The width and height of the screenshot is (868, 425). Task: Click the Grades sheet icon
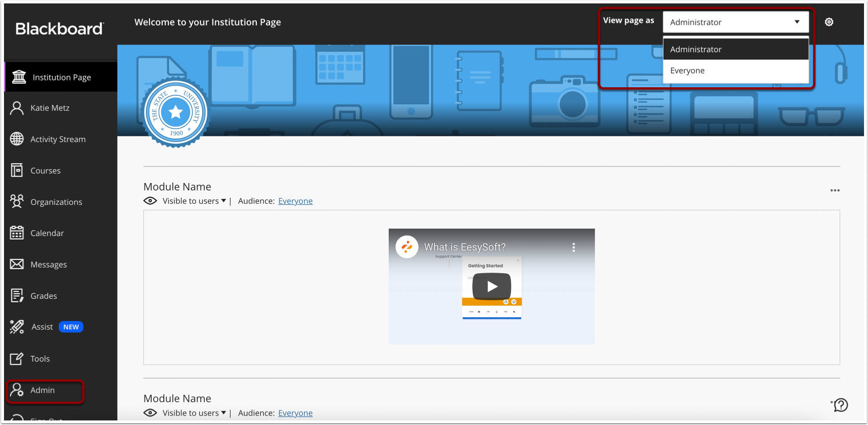[17, 296]
